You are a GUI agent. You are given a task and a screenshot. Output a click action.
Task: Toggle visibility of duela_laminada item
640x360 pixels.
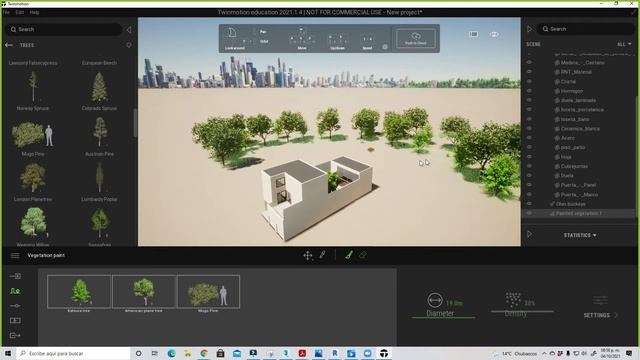click(x=529, y=100)
